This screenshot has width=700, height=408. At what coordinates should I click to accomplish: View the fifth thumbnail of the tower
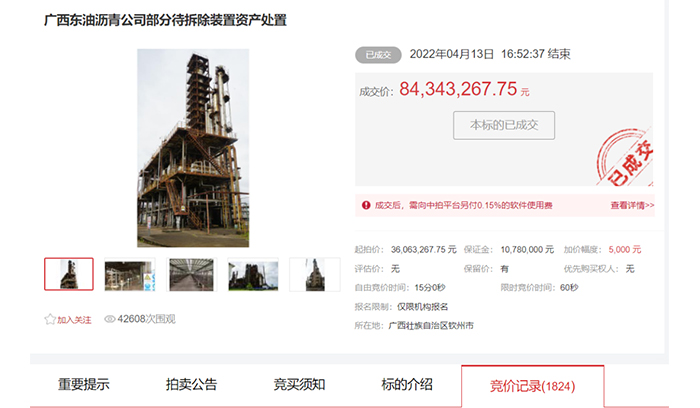point(314,274)
